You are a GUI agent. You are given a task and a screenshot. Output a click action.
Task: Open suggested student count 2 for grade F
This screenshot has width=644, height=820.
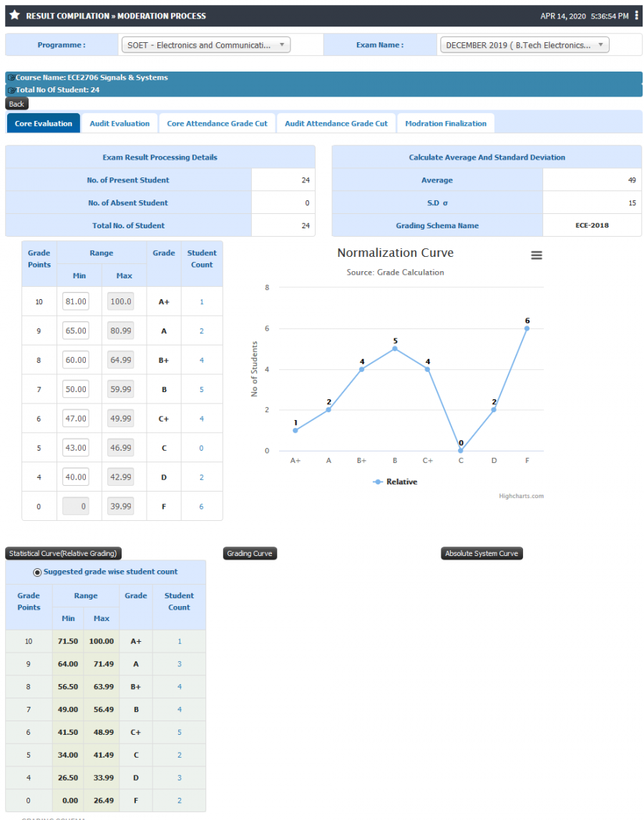click(180, 801)
